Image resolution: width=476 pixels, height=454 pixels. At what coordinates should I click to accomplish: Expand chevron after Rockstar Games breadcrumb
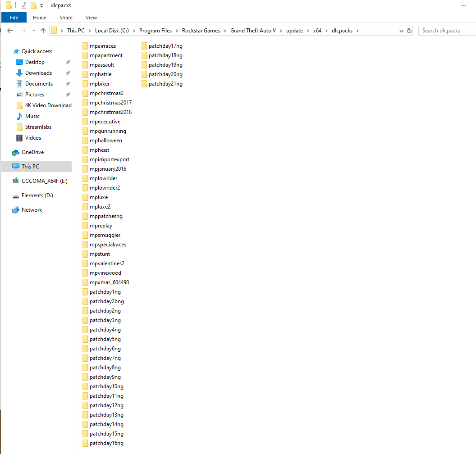tap(225, 31)
